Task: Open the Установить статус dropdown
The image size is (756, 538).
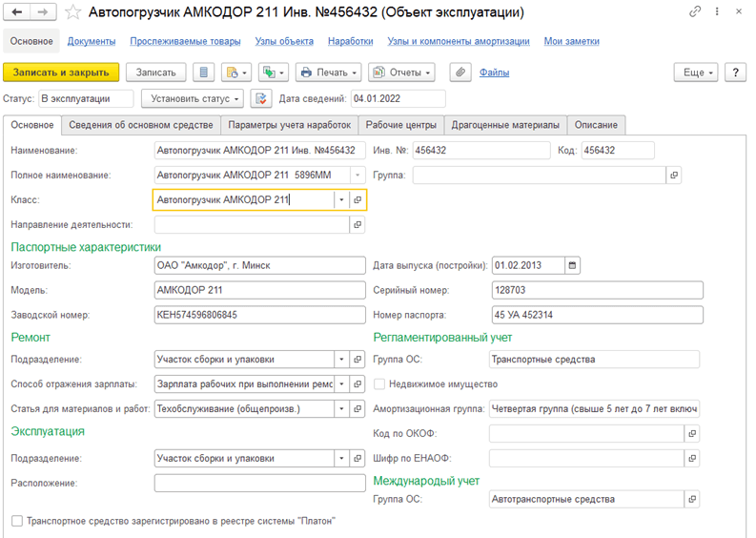Action: [x=193, y=99]
